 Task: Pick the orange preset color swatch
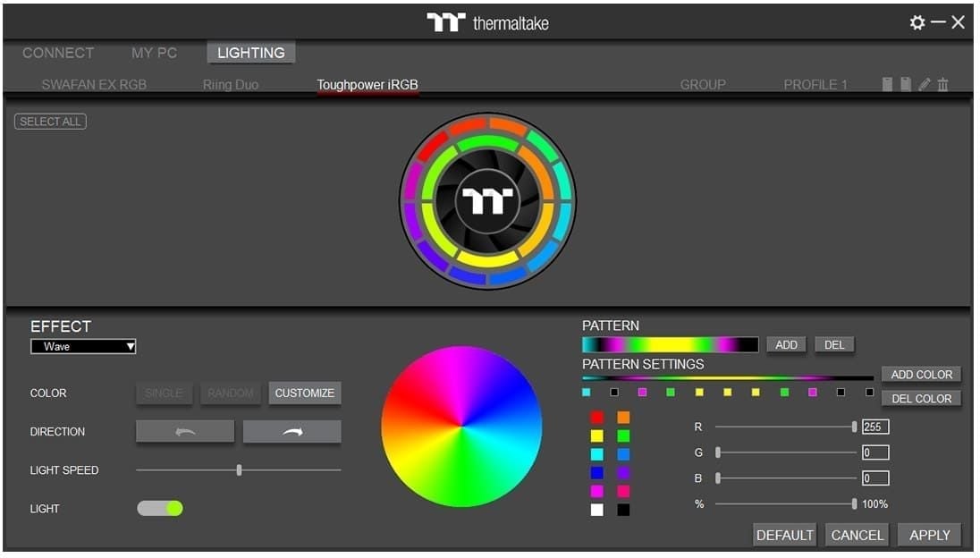(623, 418)
